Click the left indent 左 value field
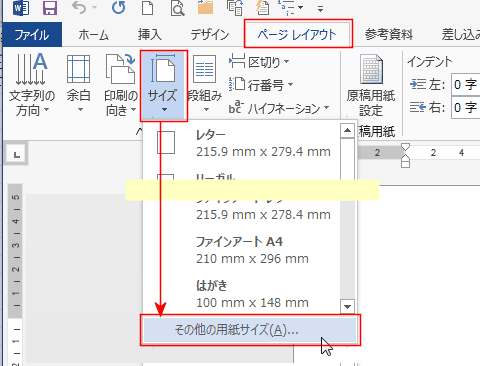The image size is (480, 366). (466, 85)
